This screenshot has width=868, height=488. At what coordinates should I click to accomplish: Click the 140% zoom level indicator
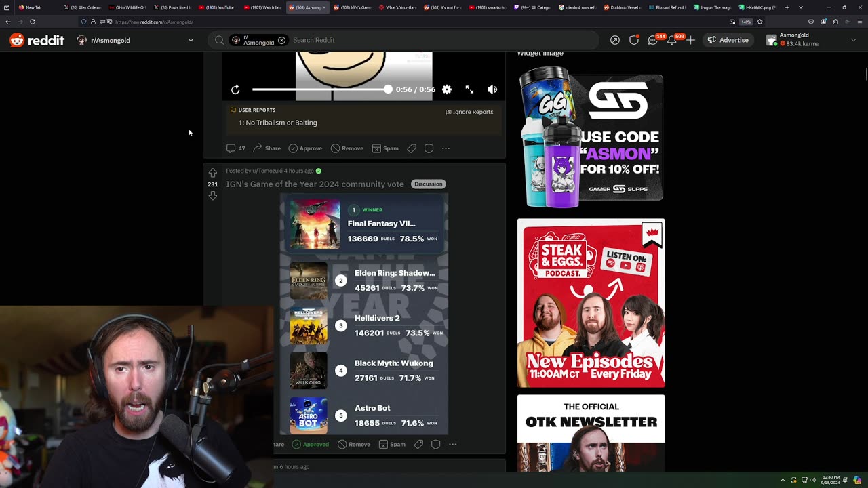745,22
